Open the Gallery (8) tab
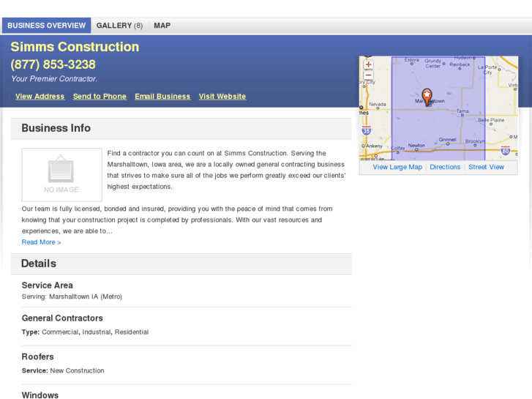 tap(119, 26)
